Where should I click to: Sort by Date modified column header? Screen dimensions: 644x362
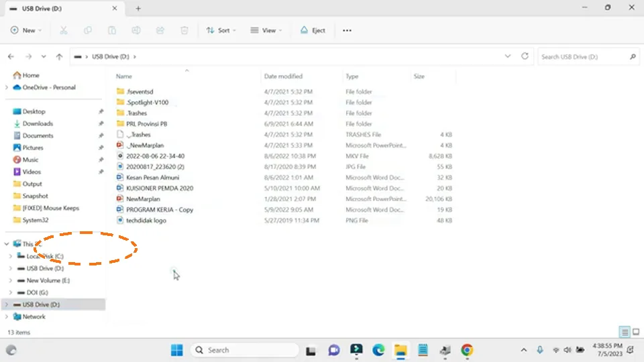(283, 76)
